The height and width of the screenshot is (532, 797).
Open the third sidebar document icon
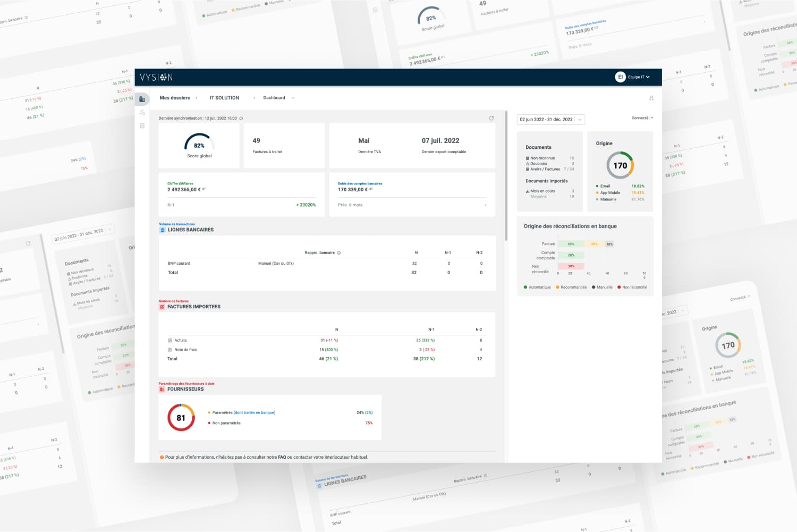coord(142,126)
